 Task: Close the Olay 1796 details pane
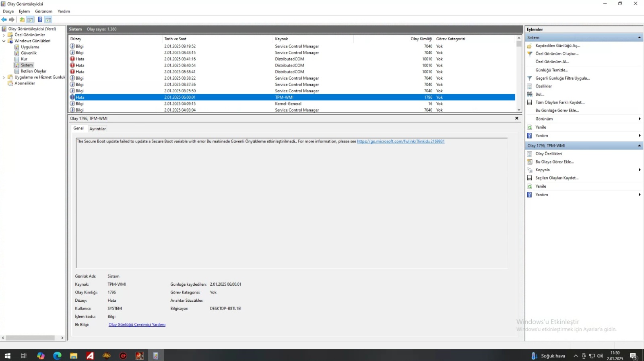pyautogui.click(x=517, y=118)
